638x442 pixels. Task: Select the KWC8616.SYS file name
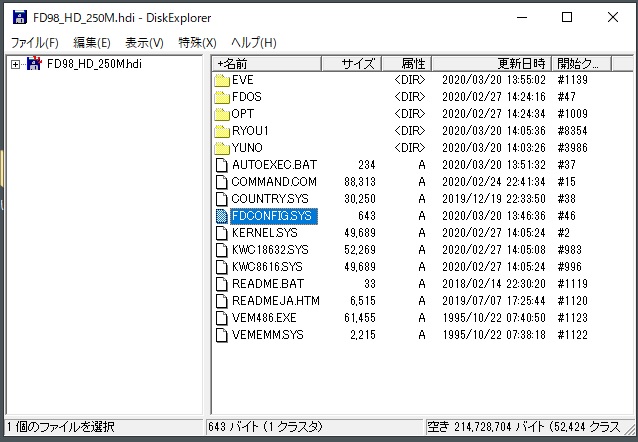[x=267, y=267]
